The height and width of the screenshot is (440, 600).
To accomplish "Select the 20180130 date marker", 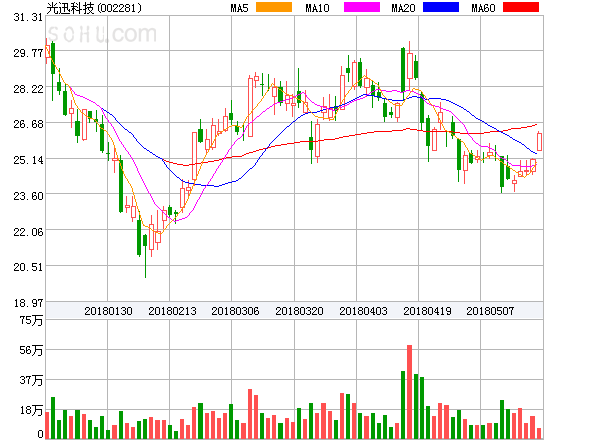I will coord(108,311).
